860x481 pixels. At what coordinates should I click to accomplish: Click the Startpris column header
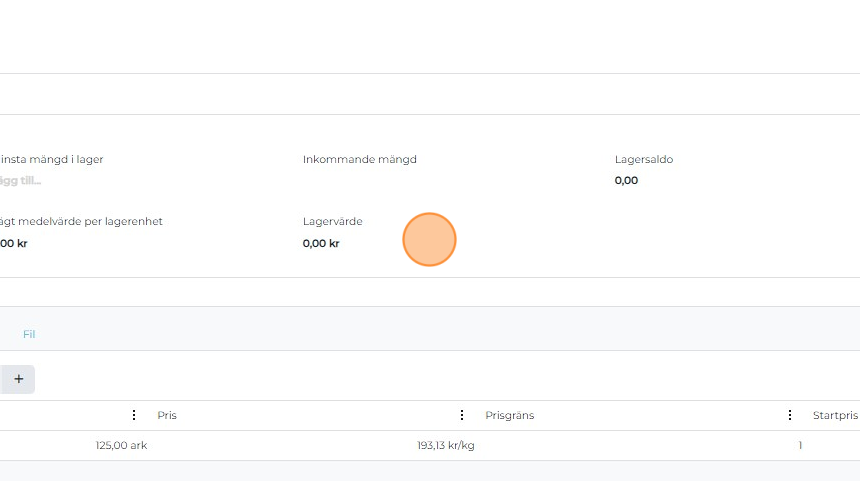[834, 415]
